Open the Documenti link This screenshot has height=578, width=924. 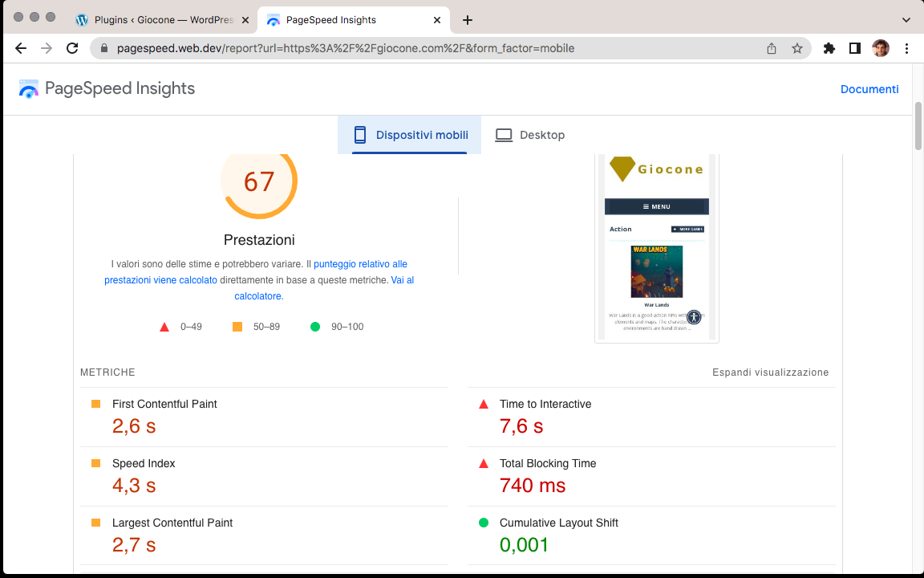pyautogui.click(x=869, y=89)
